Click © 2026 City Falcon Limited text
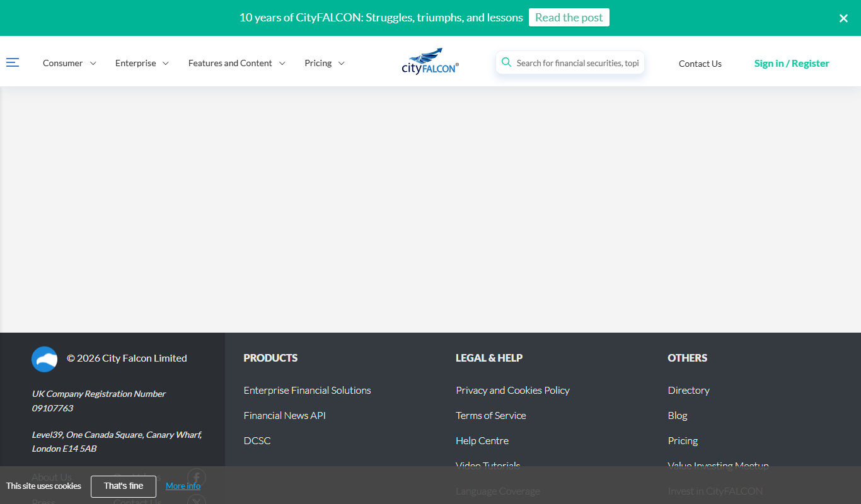Image resolution: width=861 pixels, height=504 pixels. click(x=127, y=358)
